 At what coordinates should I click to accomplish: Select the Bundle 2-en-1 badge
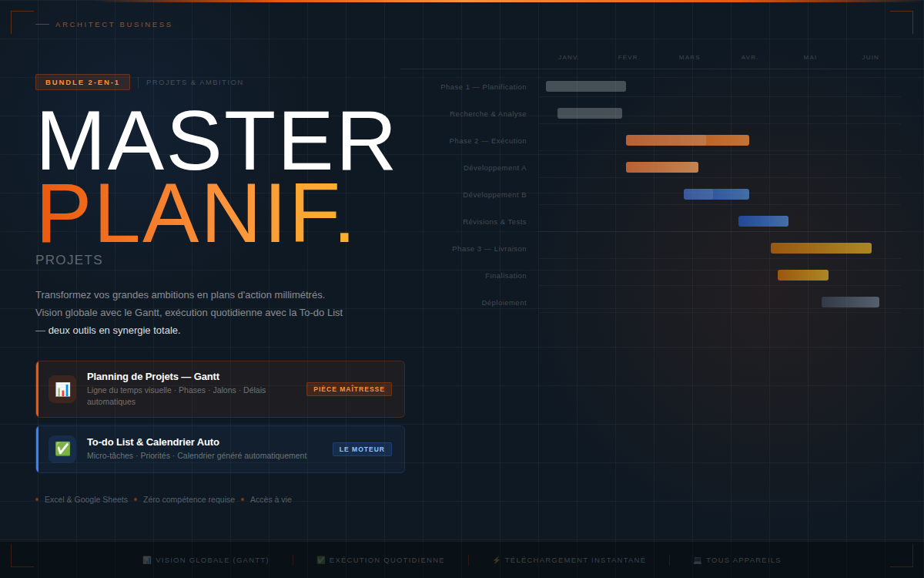(82, 82)
